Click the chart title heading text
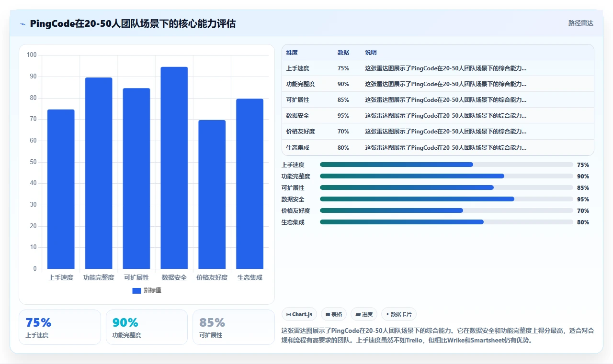The height and width of the screenshot is (364, 613). click(x=133, y=23)
